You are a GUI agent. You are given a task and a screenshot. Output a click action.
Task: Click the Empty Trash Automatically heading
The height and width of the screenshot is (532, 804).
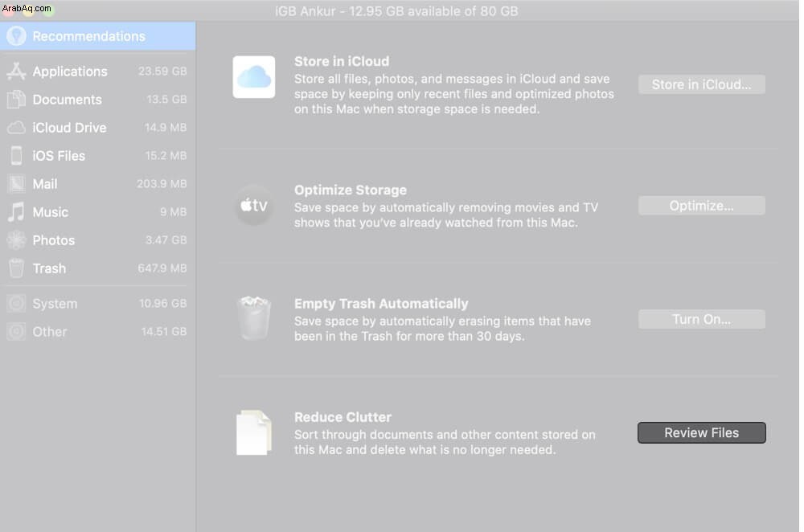pos(381,304)
